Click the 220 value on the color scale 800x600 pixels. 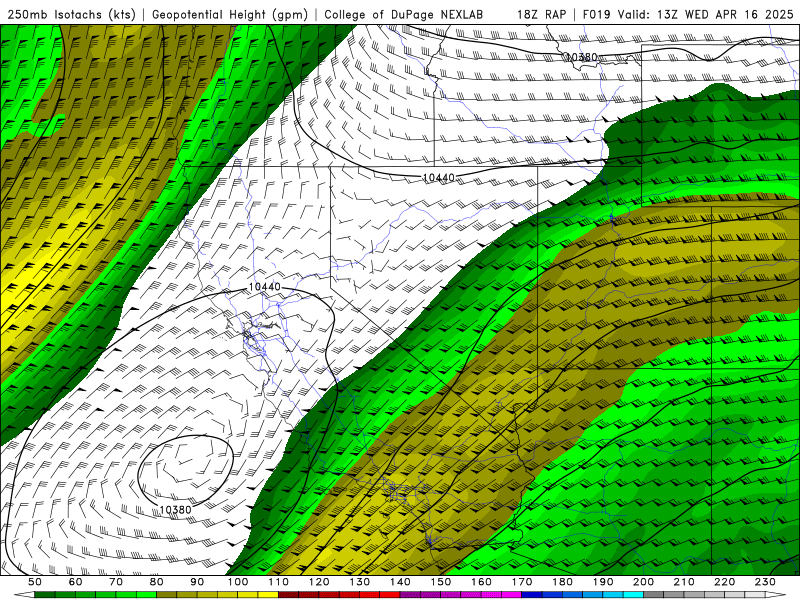pos(724,582)
